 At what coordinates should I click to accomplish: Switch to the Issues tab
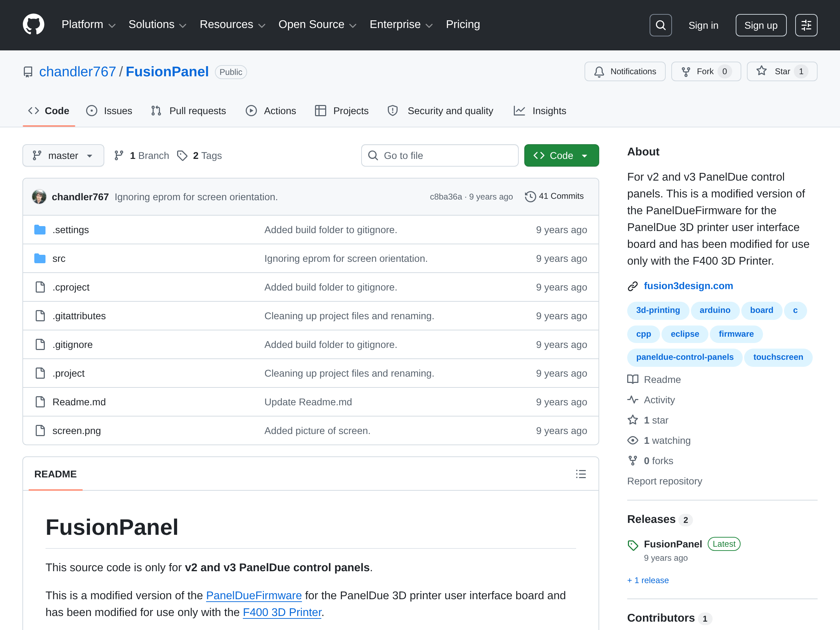pos(109,111)
